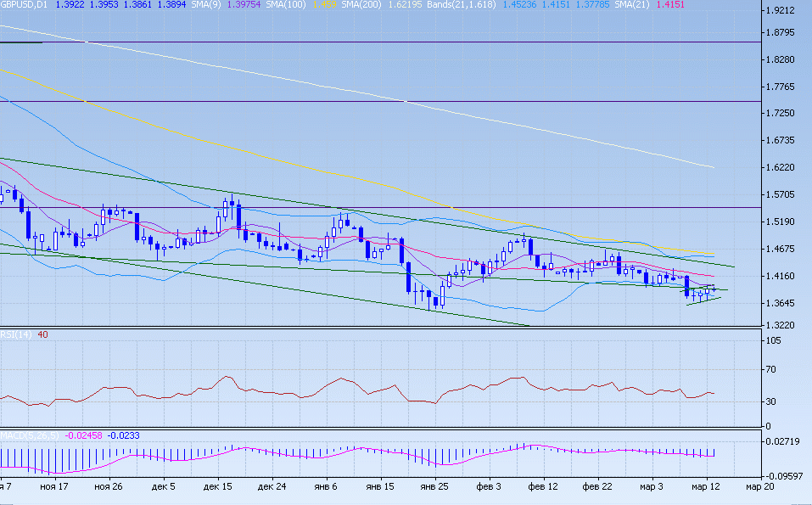Click the 'ноя 26' date on time axis
812x505 pixels.
coord(109,487)
